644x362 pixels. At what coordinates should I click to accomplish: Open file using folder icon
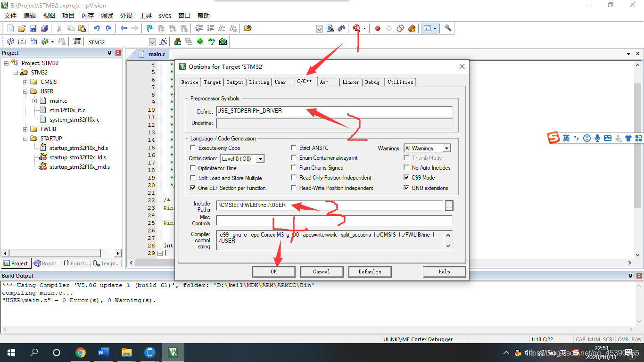[x=22, y=28]
